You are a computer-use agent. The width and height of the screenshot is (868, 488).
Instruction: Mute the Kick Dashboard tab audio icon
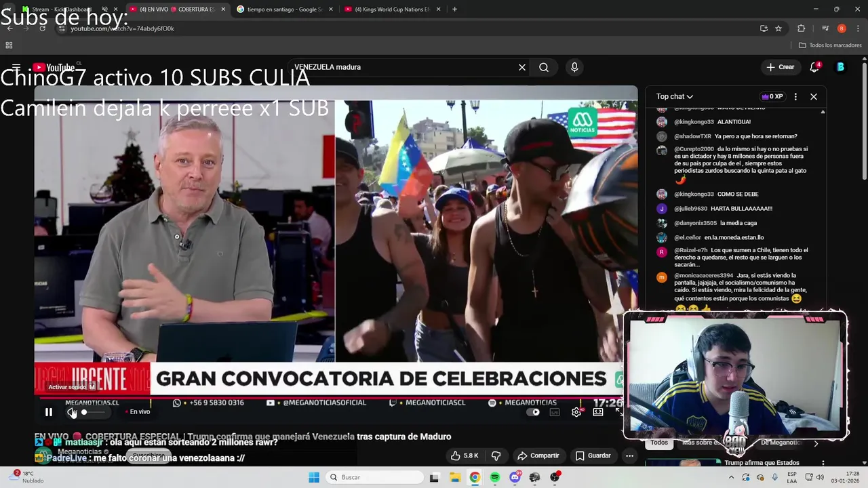[104, 9]
